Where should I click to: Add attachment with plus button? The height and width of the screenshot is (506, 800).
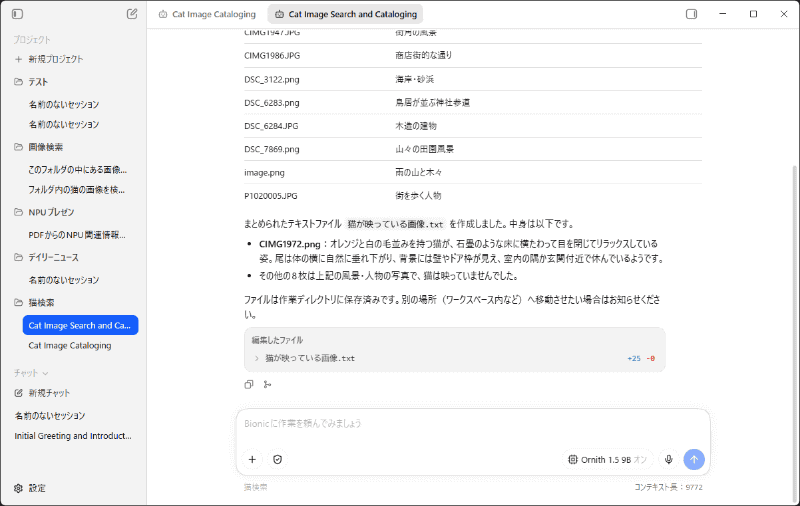(x=252, y=460)
